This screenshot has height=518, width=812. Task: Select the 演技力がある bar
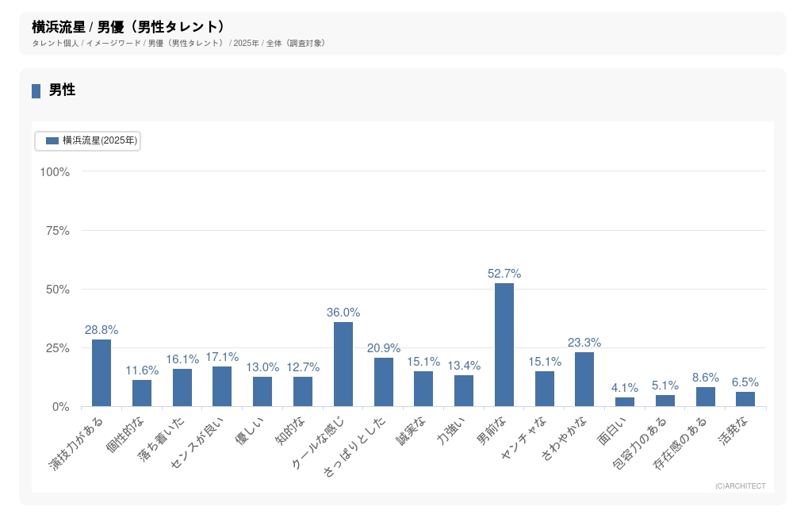point(101,373)
